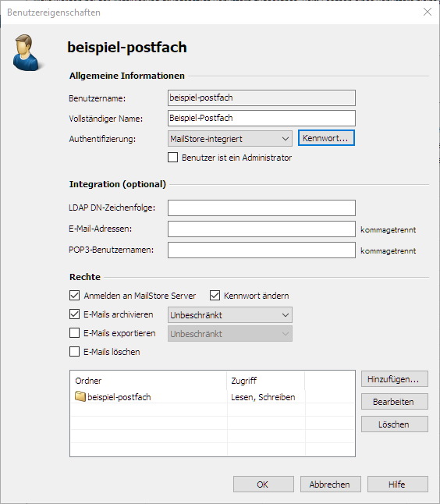Image resolution: width=440 pixels, height=504 pixels.
Task: Click the Hinzufügen button
Action: (x=394, y=379)
